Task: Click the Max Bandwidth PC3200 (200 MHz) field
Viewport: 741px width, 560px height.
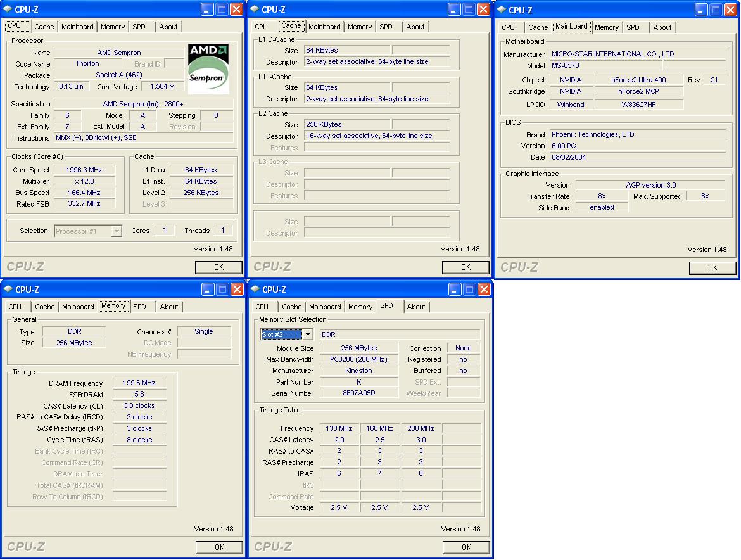Action: tap(358, 360)
